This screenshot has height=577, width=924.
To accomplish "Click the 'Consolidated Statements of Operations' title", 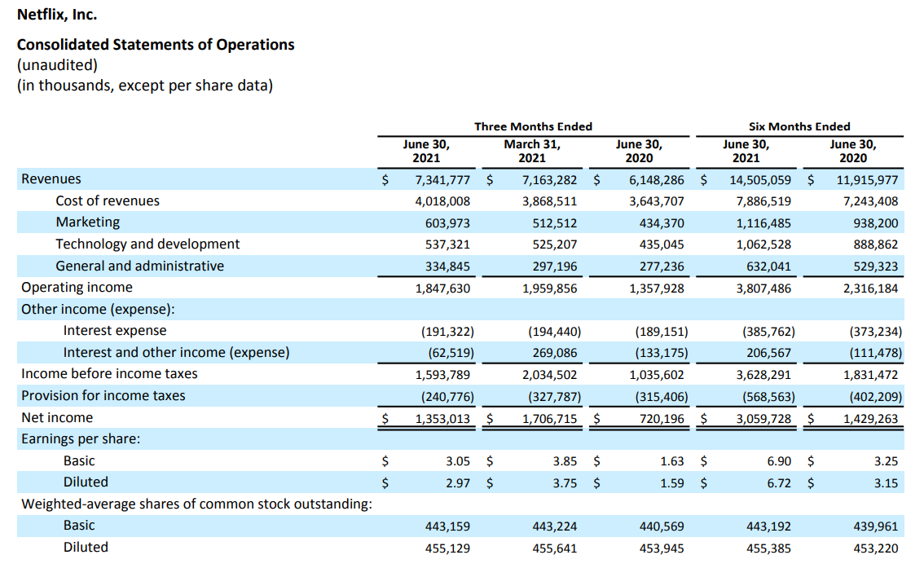I will 156,45.
